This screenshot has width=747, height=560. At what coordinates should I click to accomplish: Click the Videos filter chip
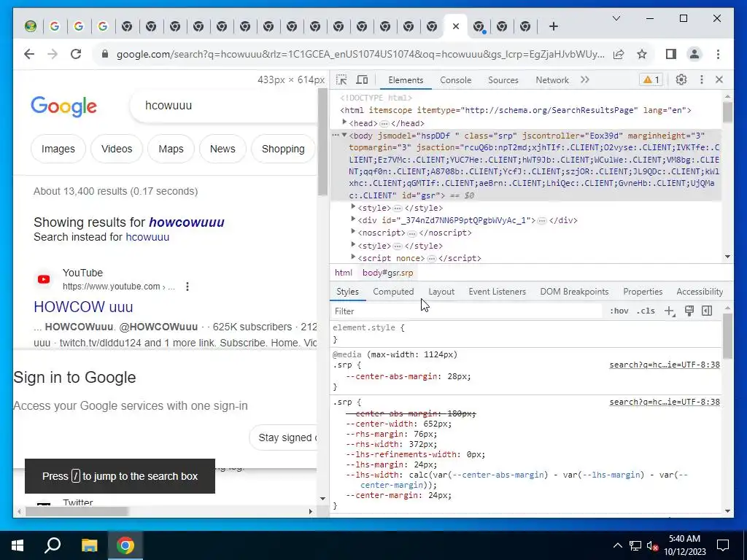tap(117, 149)
